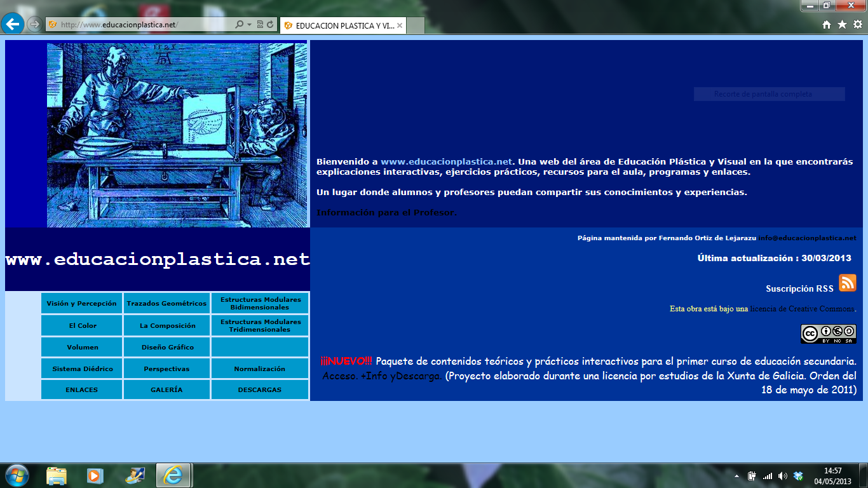Show hidden tray icons arrow
The image size is (868, 488).
click(736, 476)
